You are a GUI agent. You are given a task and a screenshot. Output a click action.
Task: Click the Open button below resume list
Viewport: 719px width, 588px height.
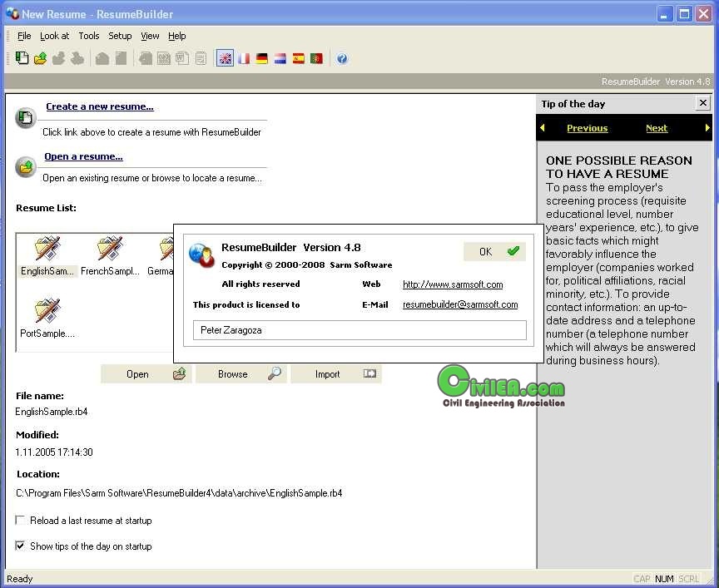tap(146, 374)
